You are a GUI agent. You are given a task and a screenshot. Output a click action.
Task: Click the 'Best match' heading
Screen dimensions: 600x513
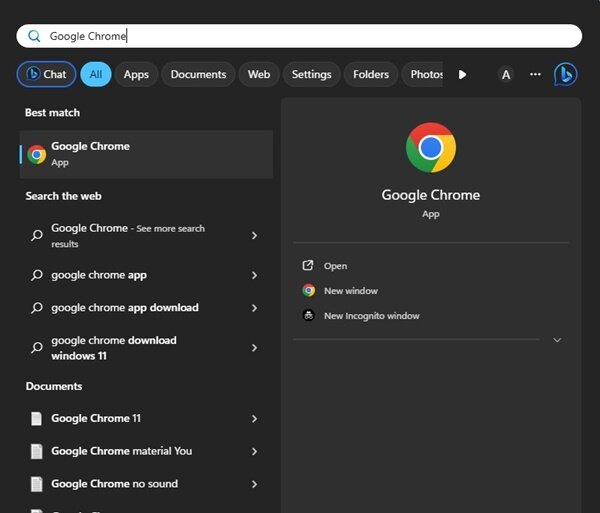click(x=52, y=112)
